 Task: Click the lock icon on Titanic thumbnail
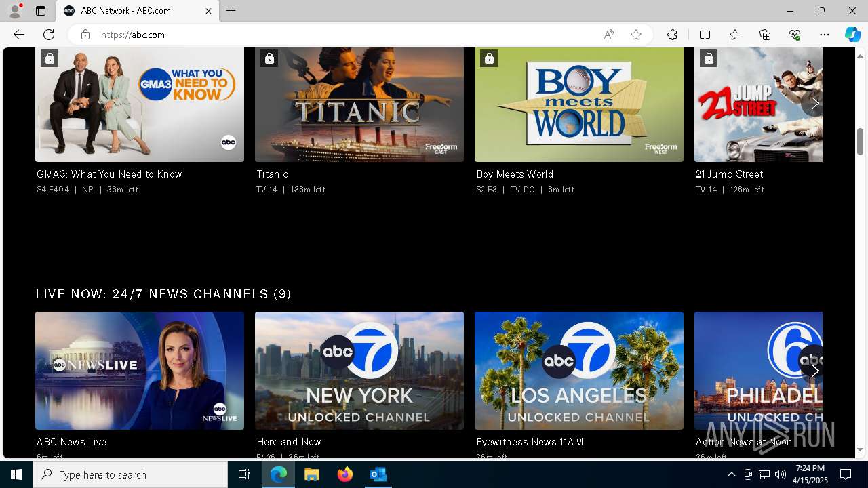(x=269, y=58)
